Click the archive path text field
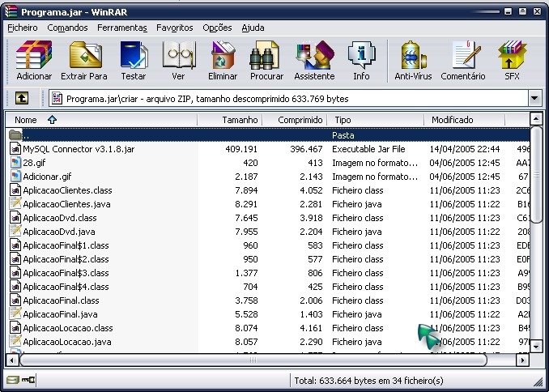549x392 pixels. pos(289,99)
